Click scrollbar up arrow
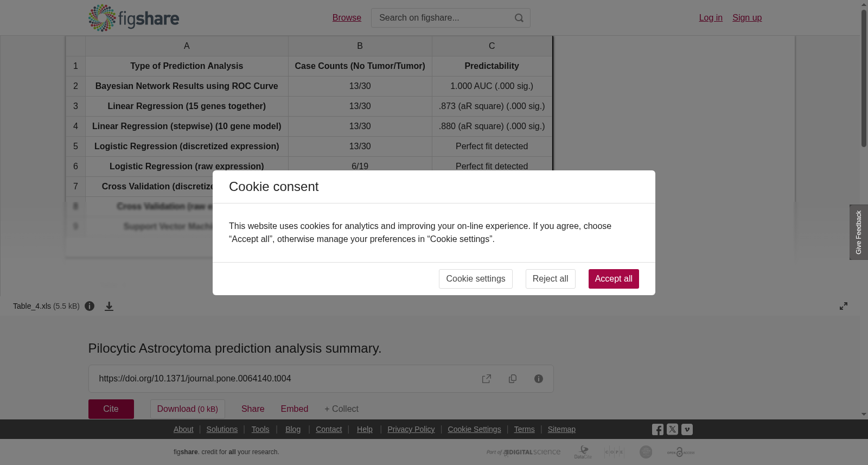This screenshot has width=868, height=465. coord(864,4)
